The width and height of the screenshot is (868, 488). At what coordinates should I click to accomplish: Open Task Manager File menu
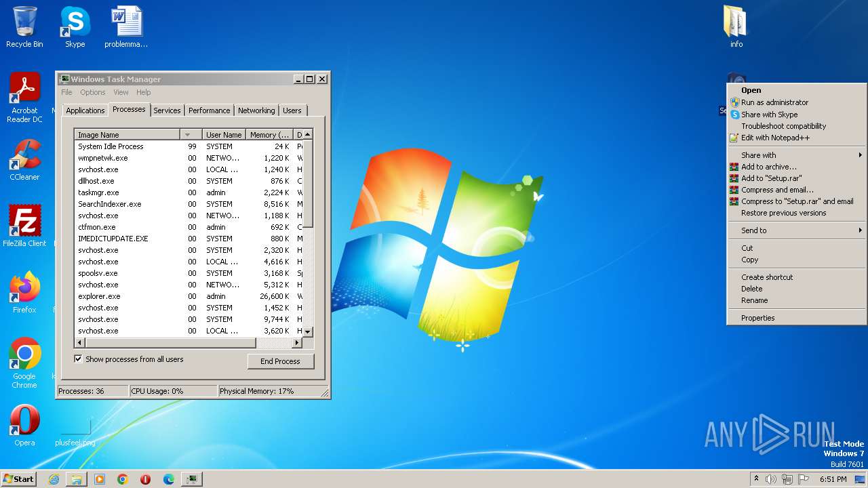(66, 92)
